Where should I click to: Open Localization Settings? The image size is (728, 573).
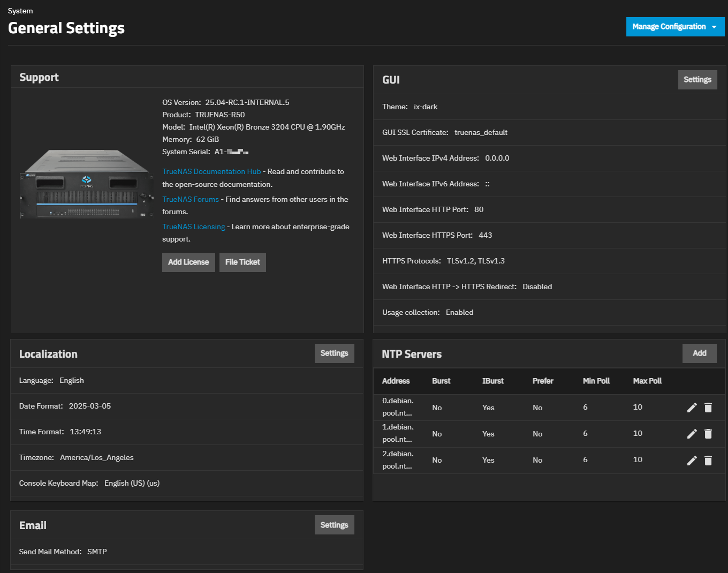click(x=334, y=353)
